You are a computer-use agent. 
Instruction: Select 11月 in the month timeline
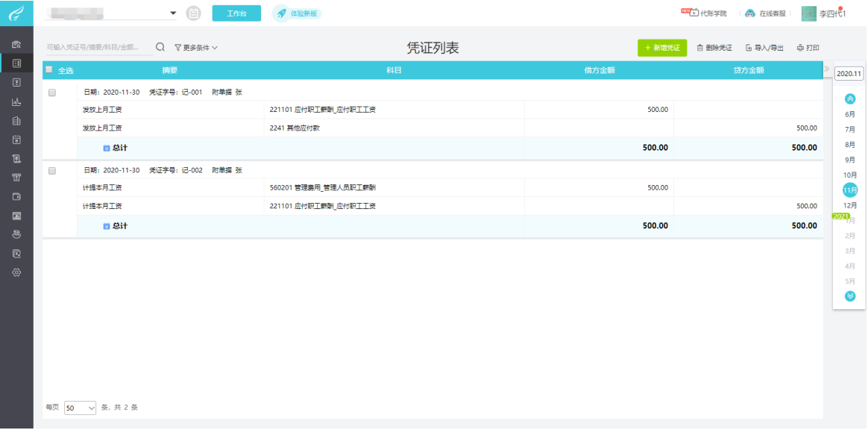point(850,190)
